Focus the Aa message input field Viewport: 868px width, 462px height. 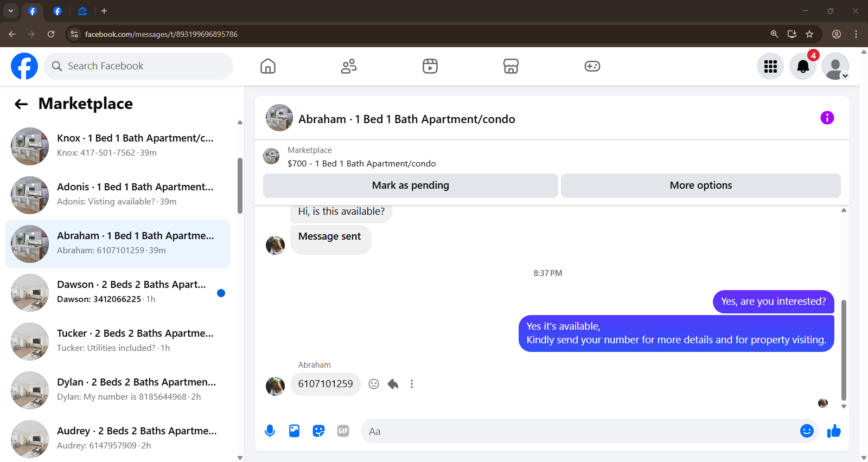click(580, 431)
